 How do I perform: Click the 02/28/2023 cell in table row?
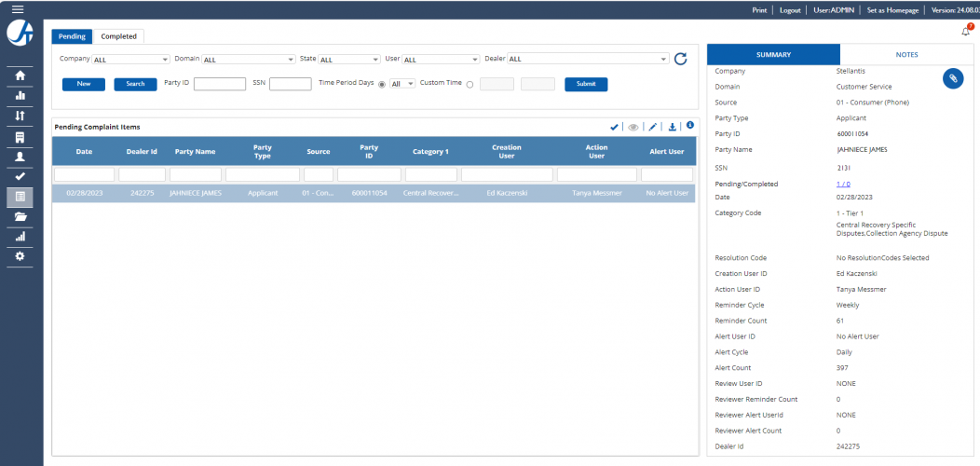85,193
